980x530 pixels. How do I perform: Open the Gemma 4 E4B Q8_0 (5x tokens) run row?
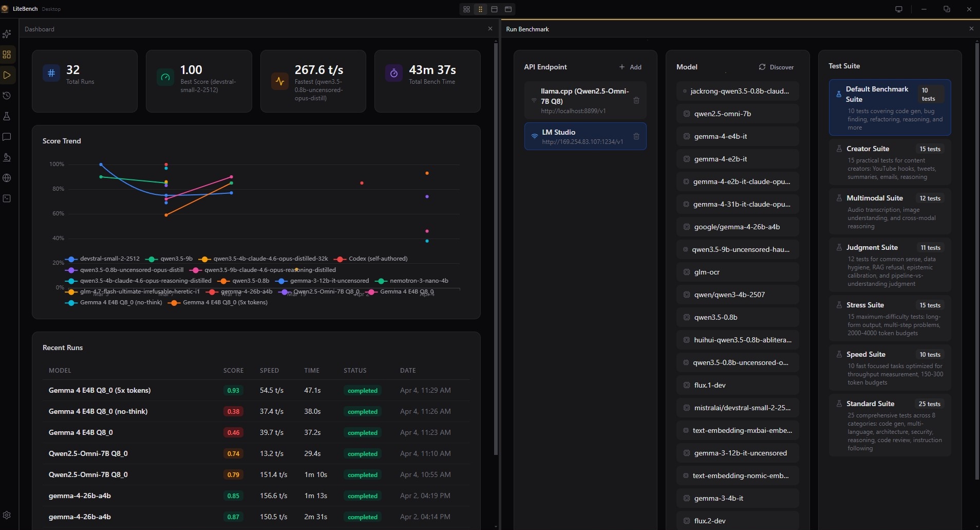click(x=257, y=390)
